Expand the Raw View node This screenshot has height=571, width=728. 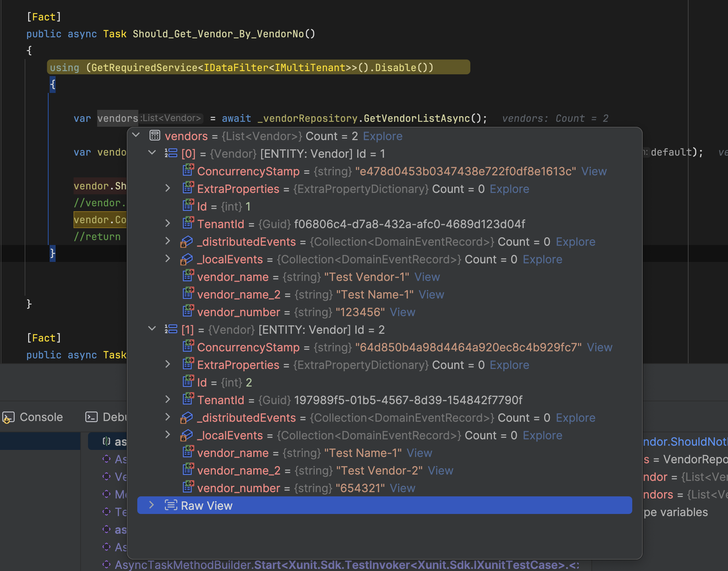[x=151, y=505]
